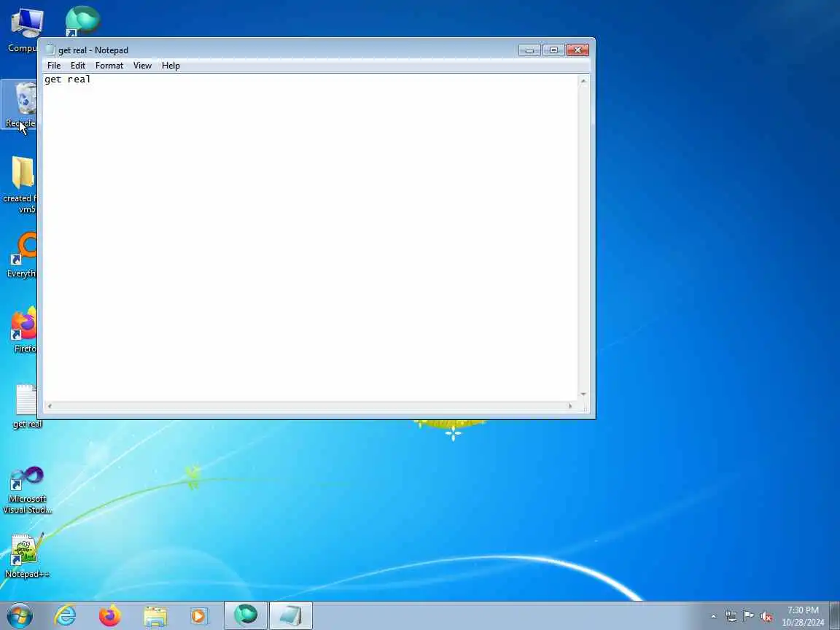Click the Notepad text editing area
This screenshot has width=840, height=630.
tap(310, 237)
